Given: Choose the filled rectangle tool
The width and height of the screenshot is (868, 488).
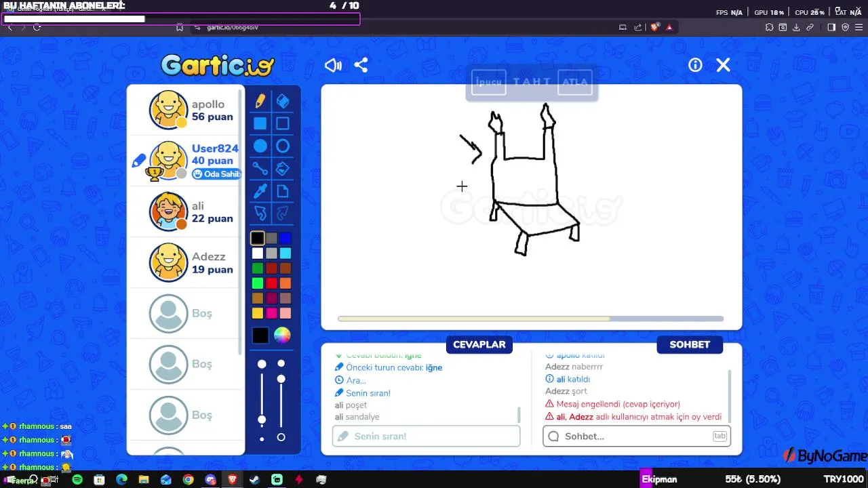Looking at the screenshot, I should [260, 123].
